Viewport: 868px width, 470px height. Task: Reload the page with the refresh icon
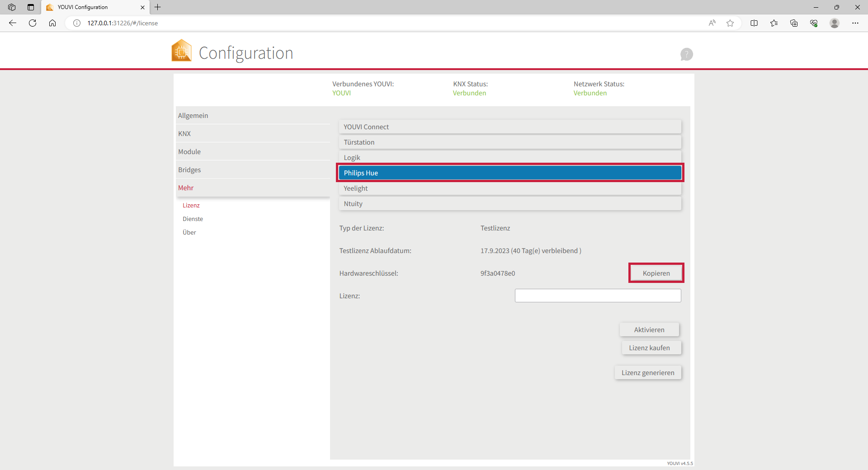pos(33,23)
